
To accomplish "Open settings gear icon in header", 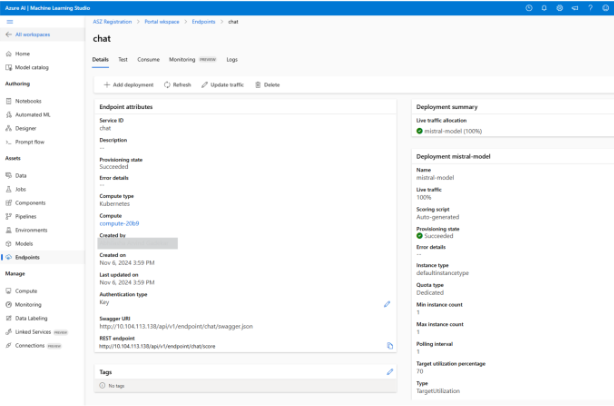I will [560, 8].
